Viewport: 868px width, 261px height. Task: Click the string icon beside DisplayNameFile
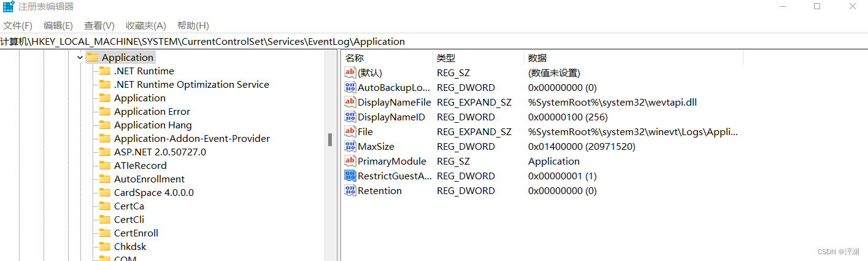pyautogui.click(x=350, y=103)
